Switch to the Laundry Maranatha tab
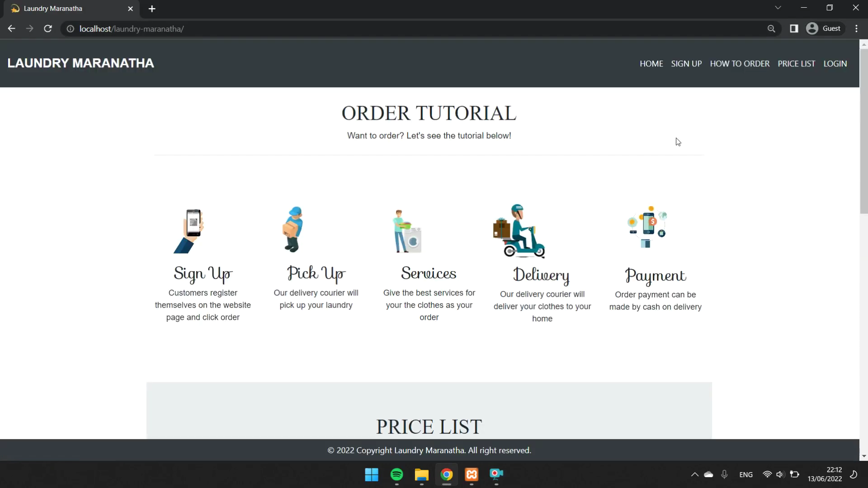 [x=63, y=8]
